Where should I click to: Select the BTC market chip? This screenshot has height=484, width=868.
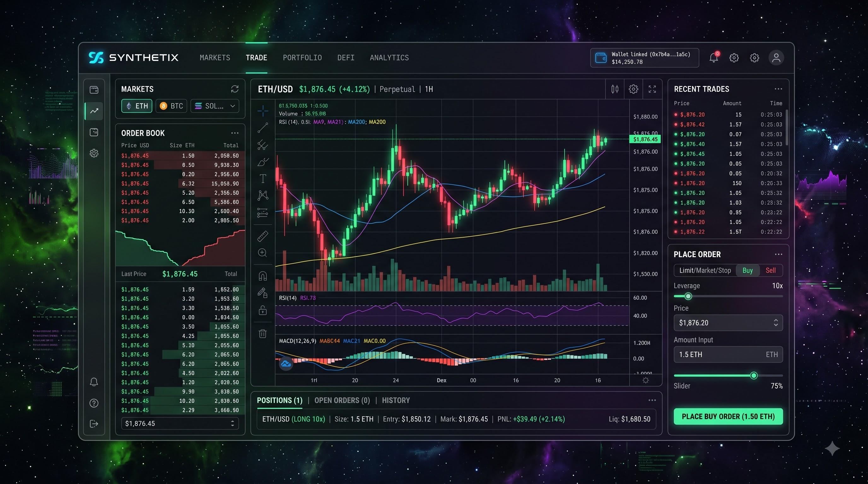click(171, 106)
